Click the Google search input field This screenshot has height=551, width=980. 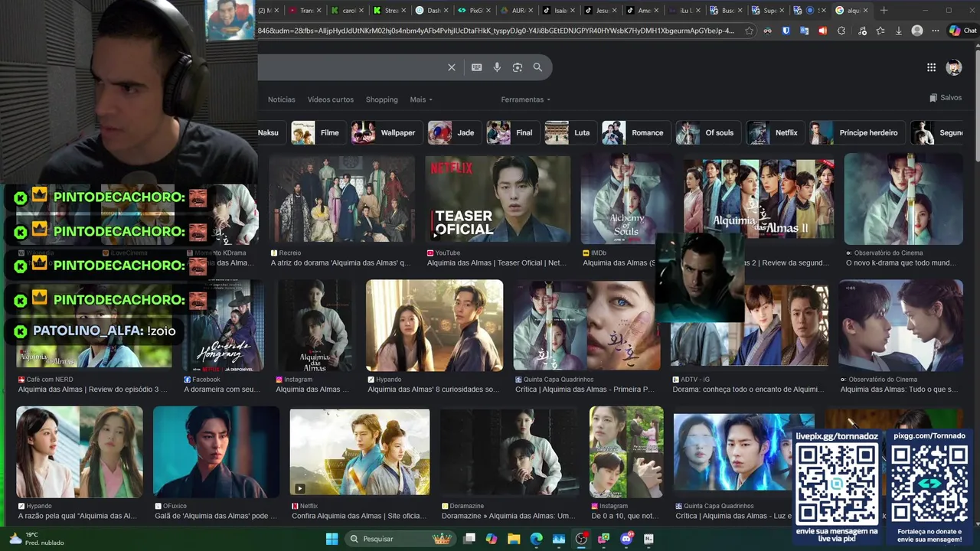point(348,67)
